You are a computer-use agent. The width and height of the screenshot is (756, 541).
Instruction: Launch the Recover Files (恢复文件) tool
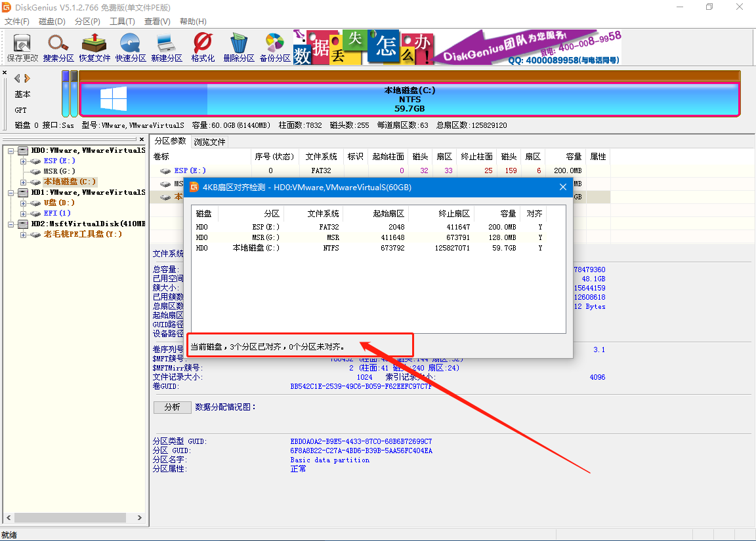pos(94,48)
